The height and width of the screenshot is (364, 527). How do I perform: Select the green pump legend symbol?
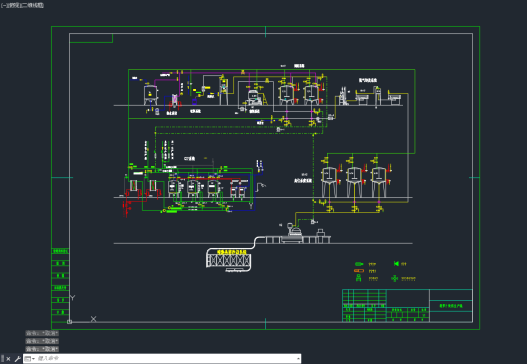point(359,264)
